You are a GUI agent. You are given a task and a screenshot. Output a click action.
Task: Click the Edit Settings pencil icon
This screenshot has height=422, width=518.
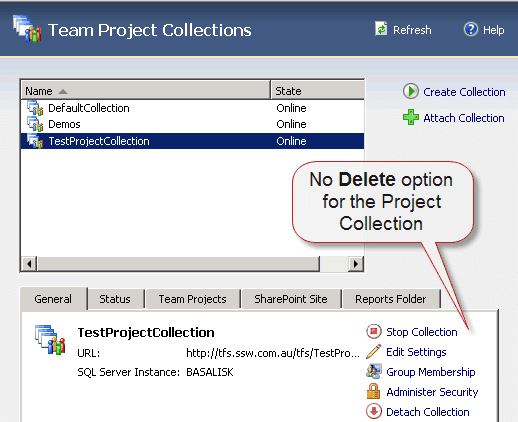pyautogui.click(x=374, y=352)
